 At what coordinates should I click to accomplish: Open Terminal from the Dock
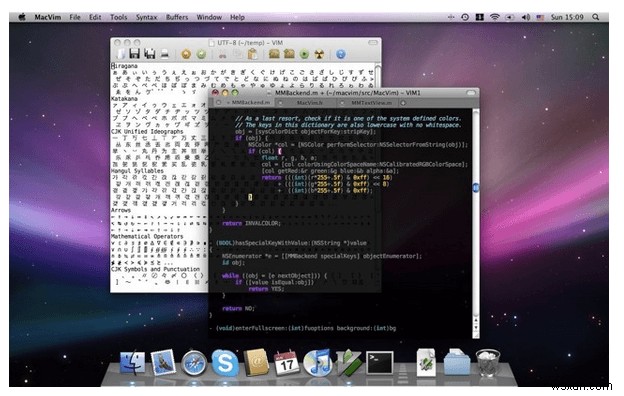(380, 363)
